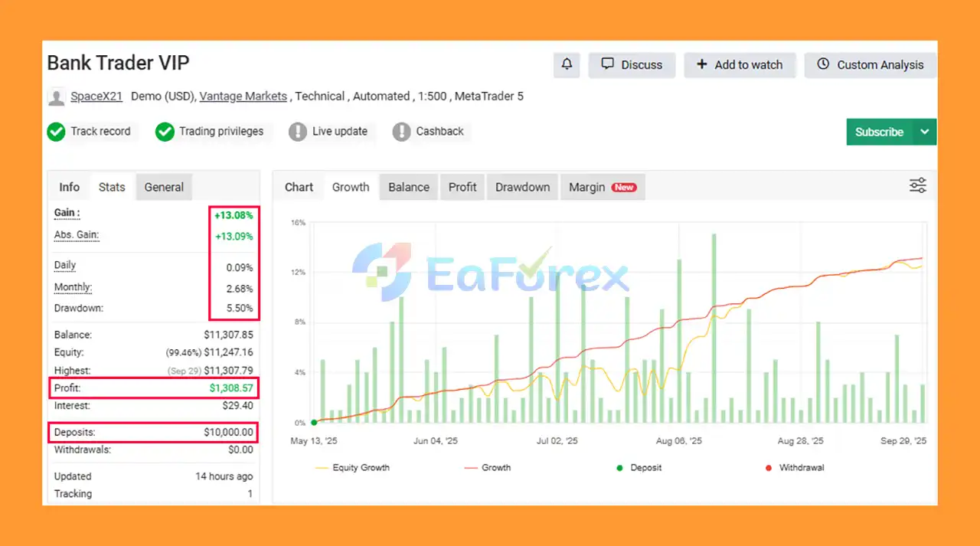The width and height of the screenshot is (980, 546).
Task: Open the Margin chart tab
Action: 603,187
